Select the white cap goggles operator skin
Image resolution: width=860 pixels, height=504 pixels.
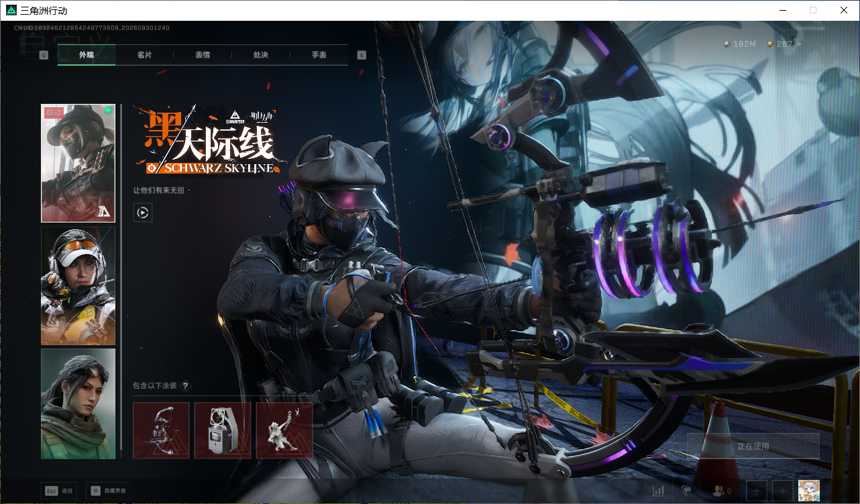78,286
